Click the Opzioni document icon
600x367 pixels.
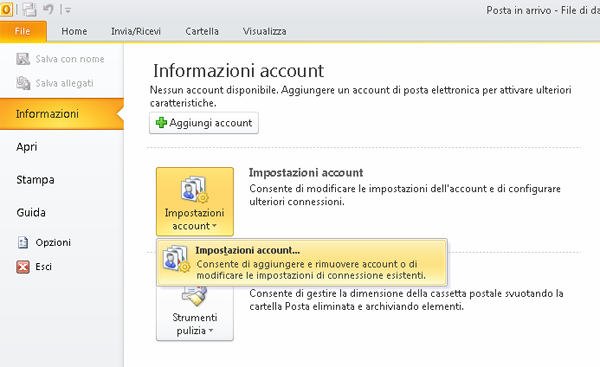[23, 242]
